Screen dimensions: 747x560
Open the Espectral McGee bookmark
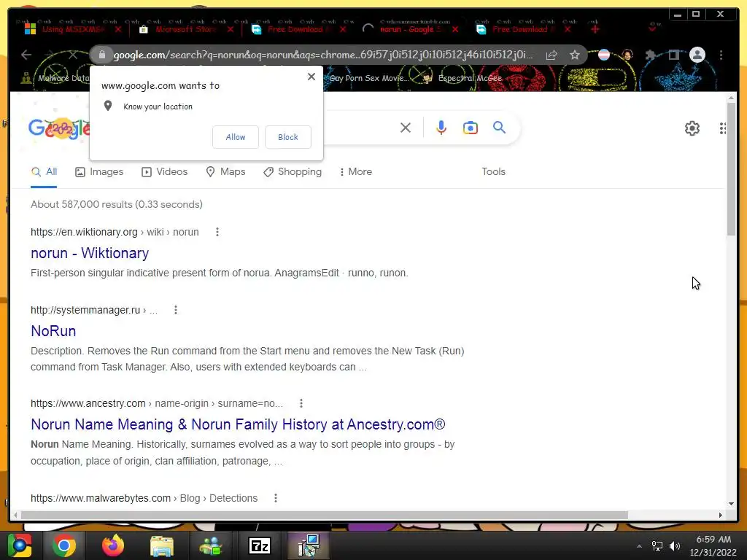[x=462, y=78]
